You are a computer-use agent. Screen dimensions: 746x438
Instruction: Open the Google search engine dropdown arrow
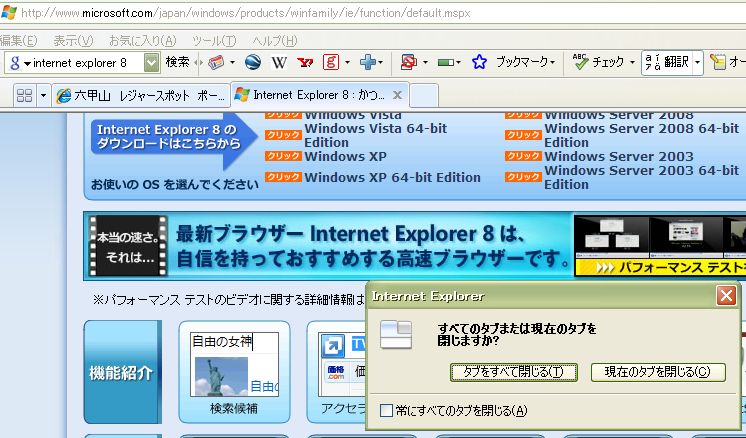click(x=28, y=64)
